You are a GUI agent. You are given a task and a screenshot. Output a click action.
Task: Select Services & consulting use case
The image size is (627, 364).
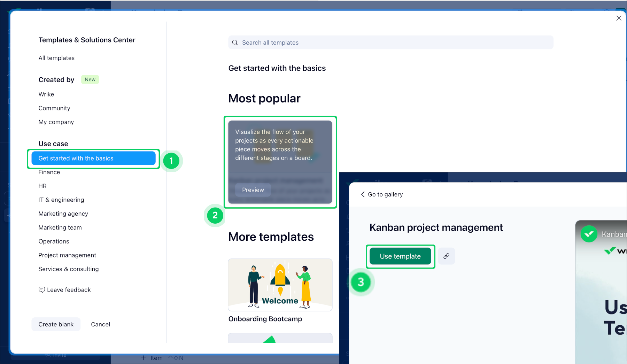click(69, 269)
